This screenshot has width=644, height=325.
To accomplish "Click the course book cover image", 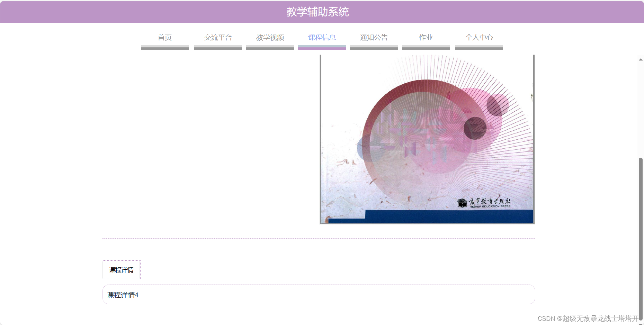I will point(427,139).
